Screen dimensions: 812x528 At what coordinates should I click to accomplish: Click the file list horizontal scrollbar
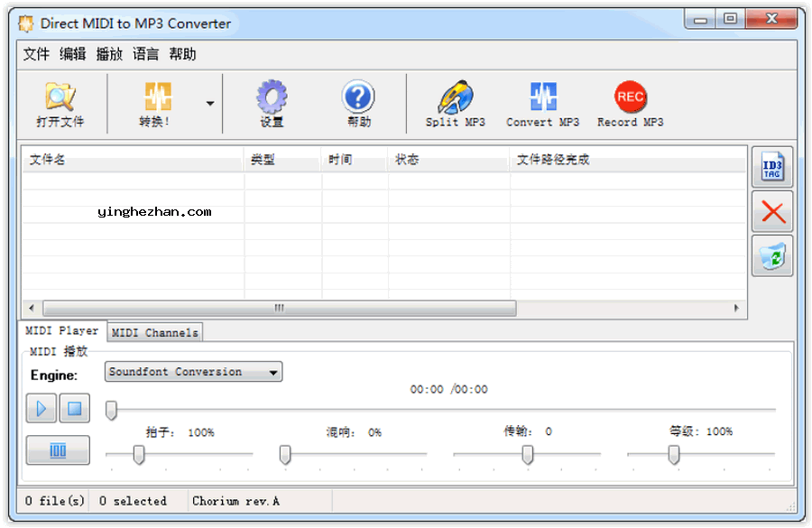pyautogui.click(x=280, y=308)
